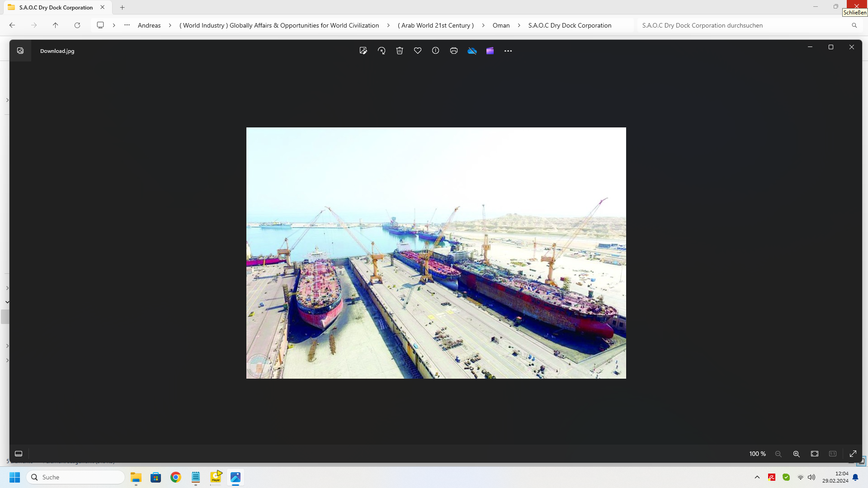Viewport: 868px width, 488px height.
Task: Add a new File Explorer tab
Action: point(122,7)
